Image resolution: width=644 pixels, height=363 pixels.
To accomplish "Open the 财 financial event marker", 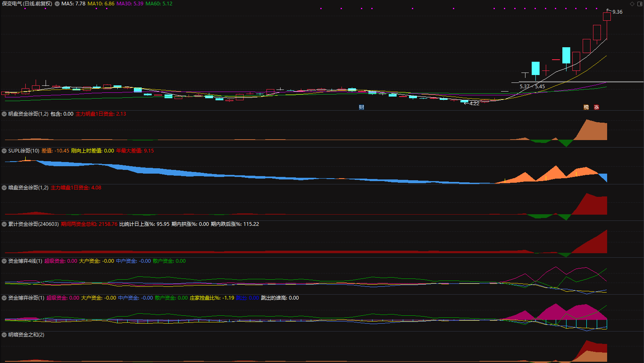I will [x=361, y=107].
